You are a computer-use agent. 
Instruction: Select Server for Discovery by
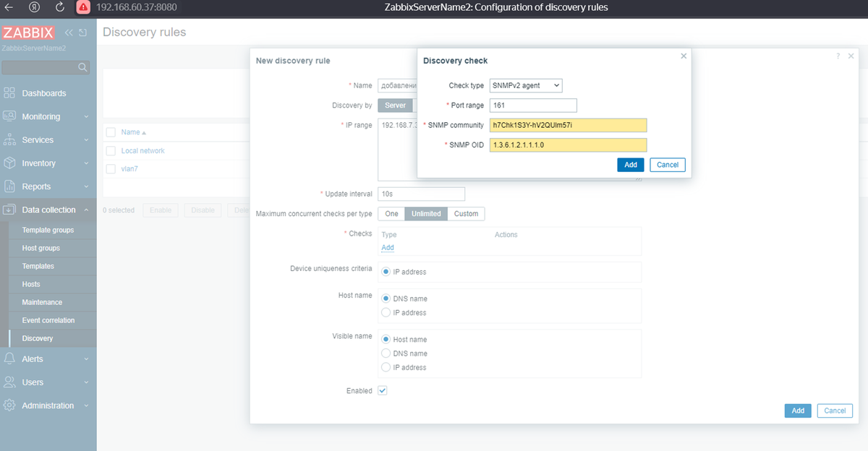[x=395, y=106]
